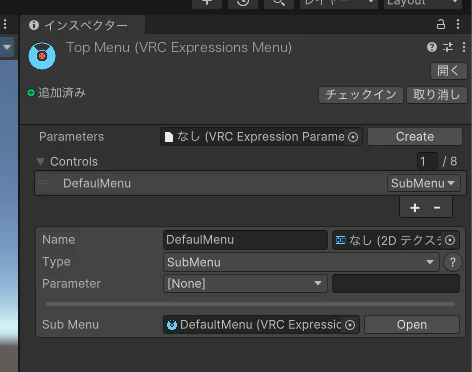Add a new control with plus button
Viewport: 472px width, 372px height.
pyautogui.click(x=415, y=208)
